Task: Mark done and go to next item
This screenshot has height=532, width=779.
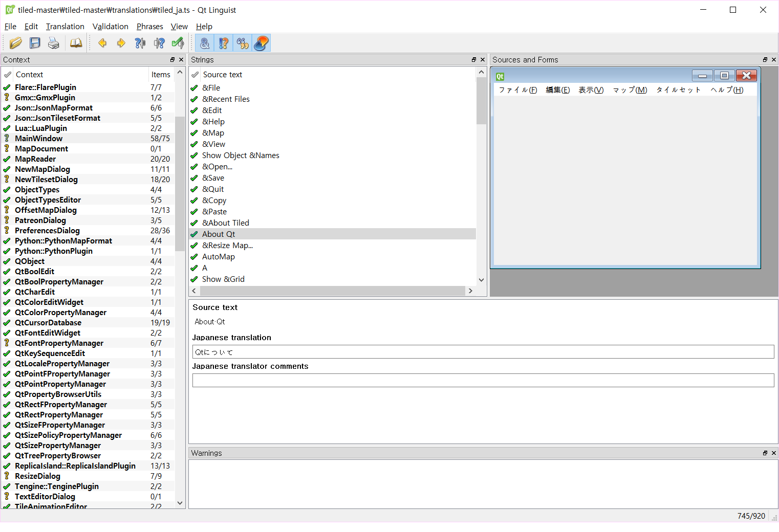Action: [178, 43]
